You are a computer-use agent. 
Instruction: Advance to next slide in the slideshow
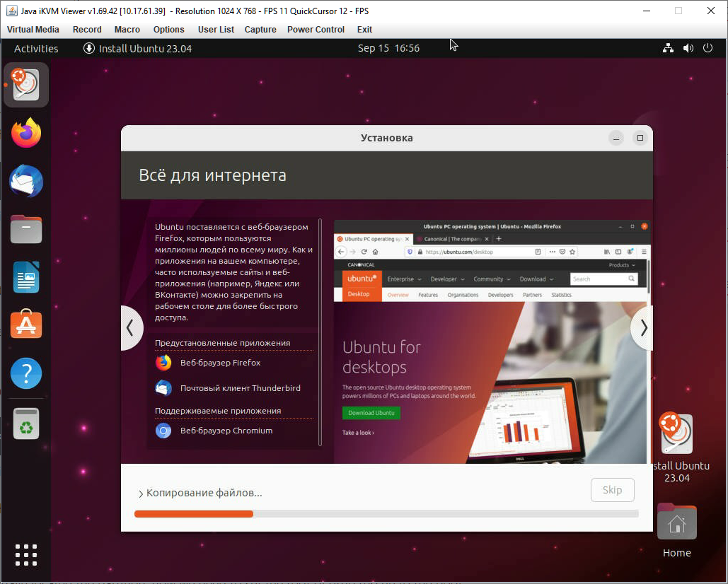tap(642, 328)
